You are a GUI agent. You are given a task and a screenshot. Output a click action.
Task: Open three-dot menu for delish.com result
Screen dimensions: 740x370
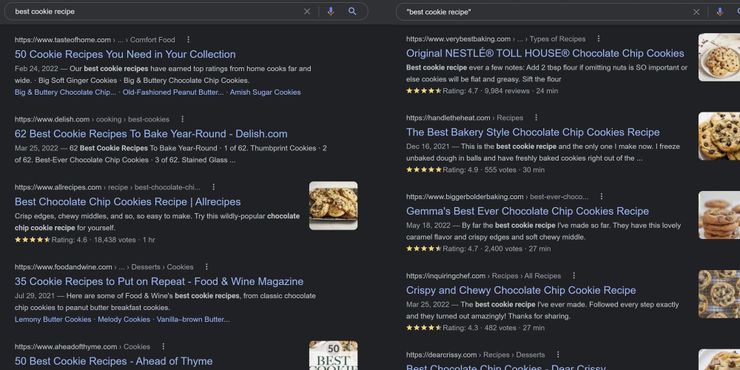[183, 119]
